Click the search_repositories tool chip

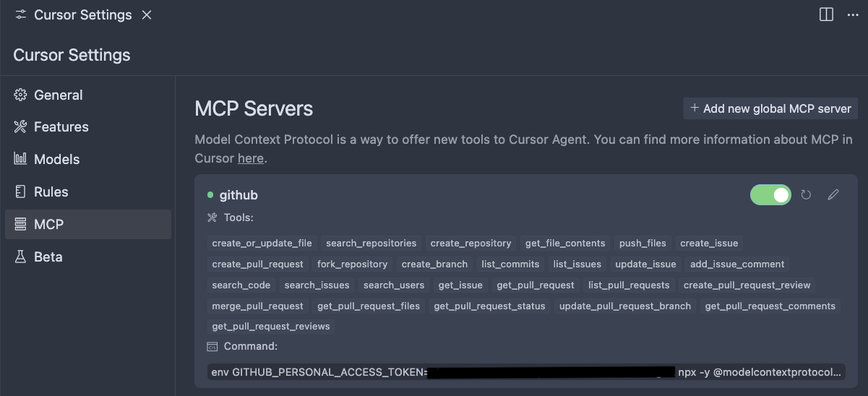(x=371, y=243)
